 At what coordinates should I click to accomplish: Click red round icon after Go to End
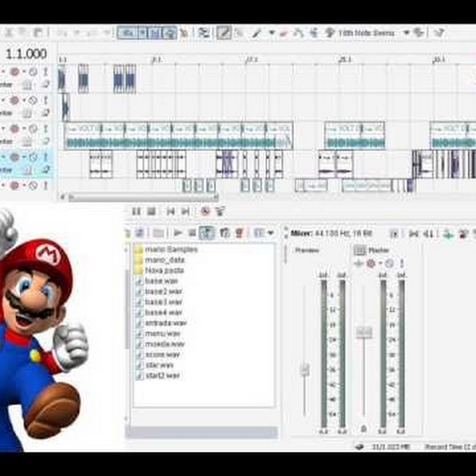coord(206,211)
